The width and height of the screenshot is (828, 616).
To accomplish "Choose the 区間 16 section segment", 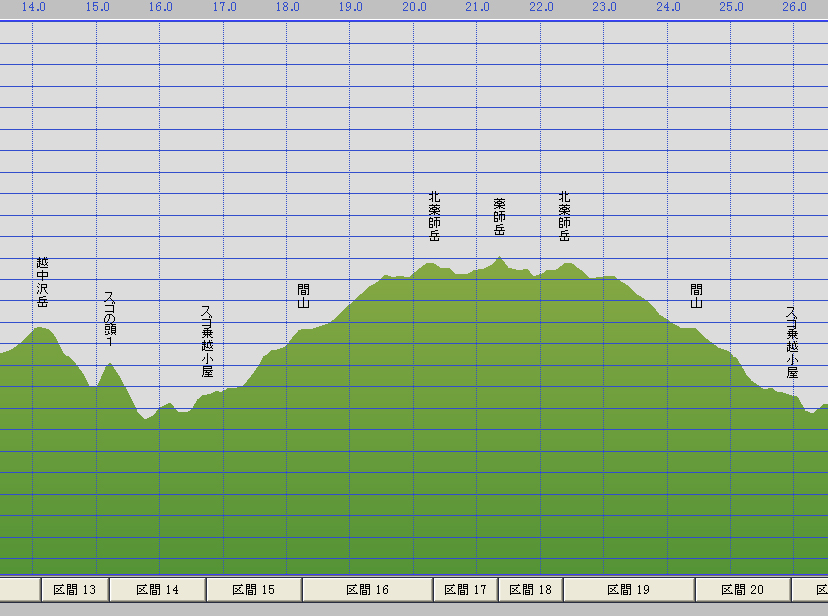I will 367,590.
